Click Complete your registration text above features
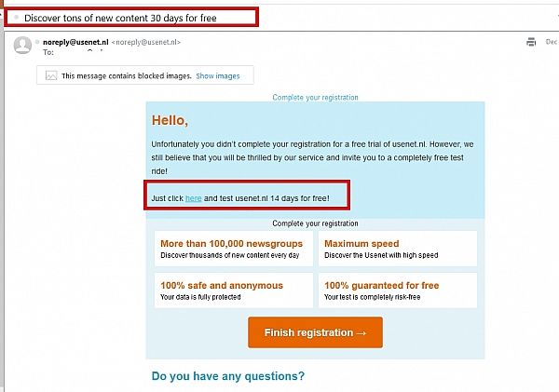The image size is (559, 392). pos(315,223)
